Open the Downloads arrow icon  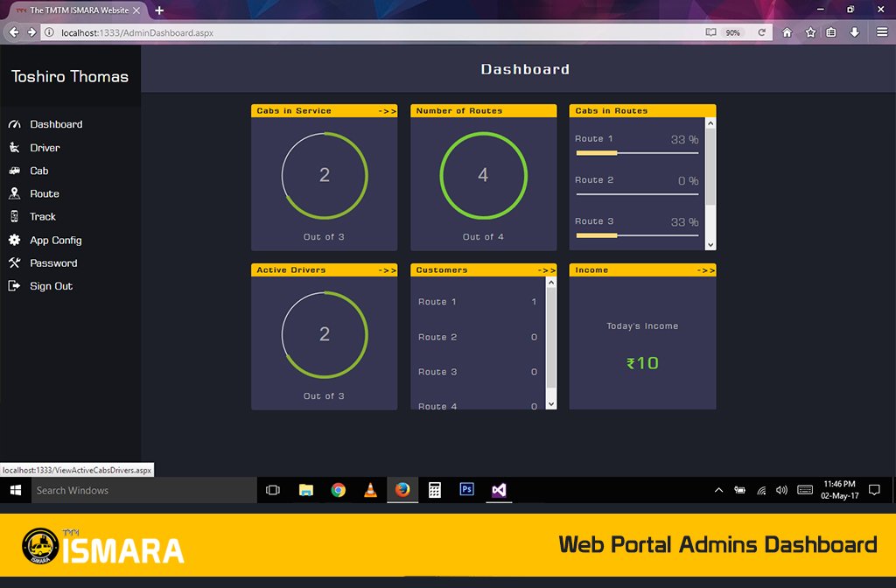854,32
